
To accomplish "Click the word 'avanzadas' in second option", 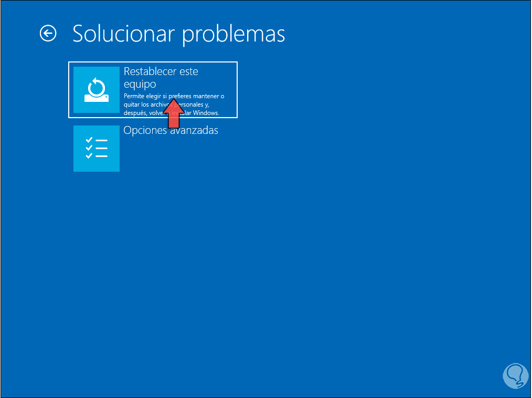I will (x=194, y=130).
